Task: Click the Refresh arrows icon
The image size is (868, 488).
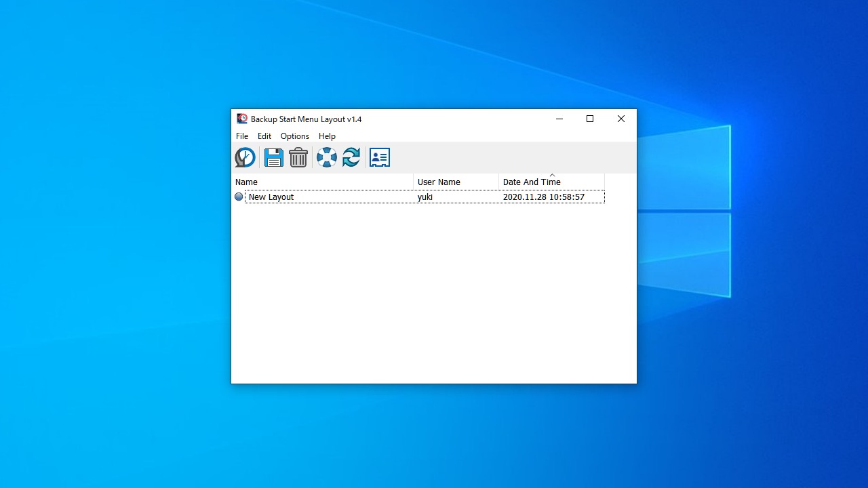Action: [x=351, y=157]
